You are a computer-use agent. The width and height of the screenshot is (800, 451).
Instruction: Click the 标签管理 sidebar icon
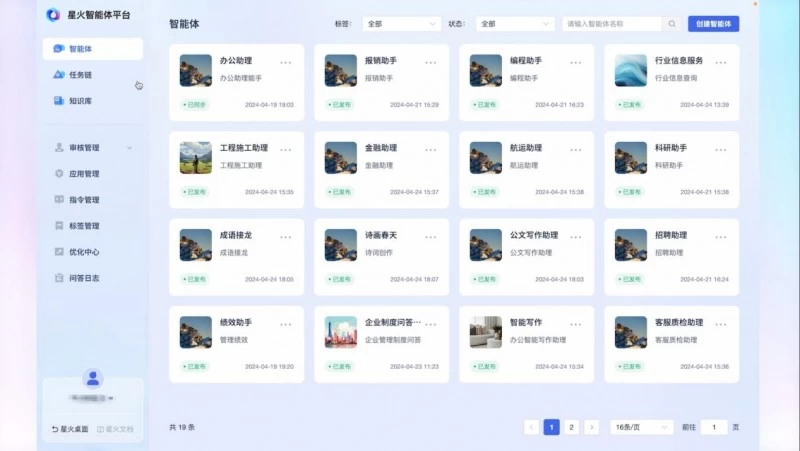pos(60,226)
